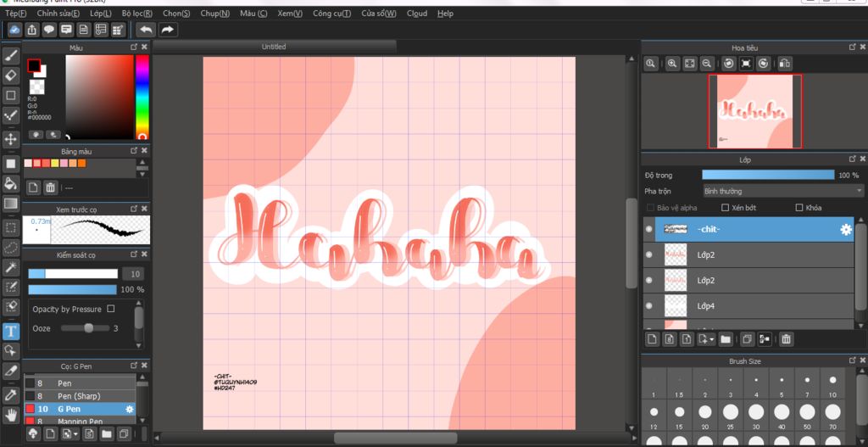The image size is (868, 447).
Task: Rotate canvas right in navigator
Action: 764,64
